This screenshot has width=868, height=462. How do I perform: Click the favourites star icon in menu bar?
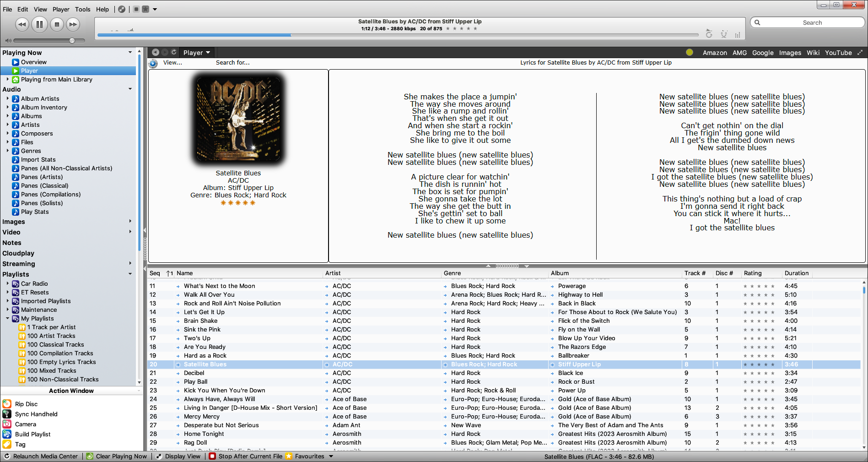(x=146, y=9)
